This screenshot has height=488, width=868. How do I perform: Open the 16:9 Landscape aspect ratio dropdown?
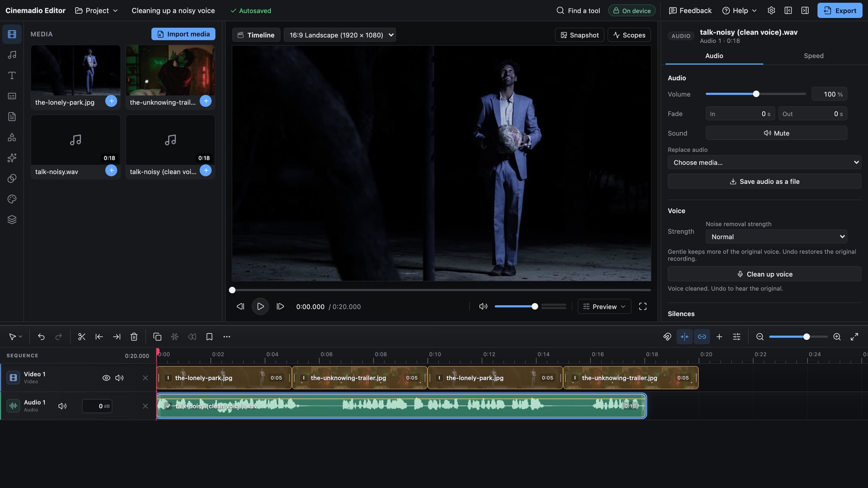pos(340,35)
